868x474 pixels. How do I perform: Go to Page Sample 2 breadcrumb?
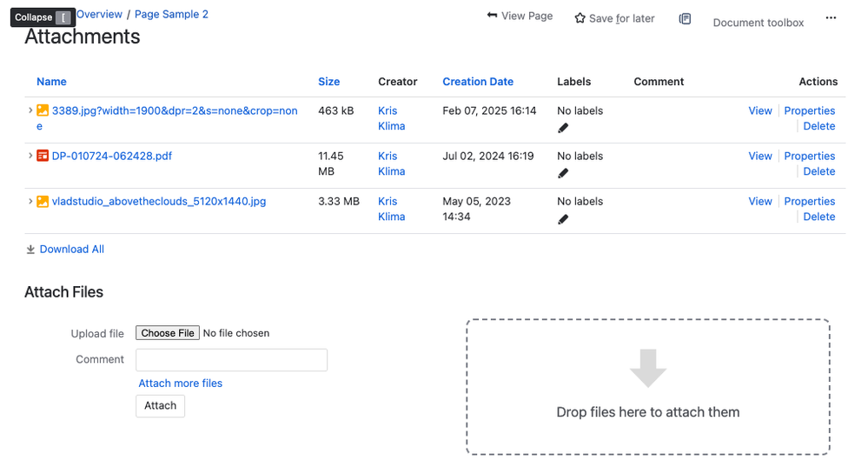171,15
